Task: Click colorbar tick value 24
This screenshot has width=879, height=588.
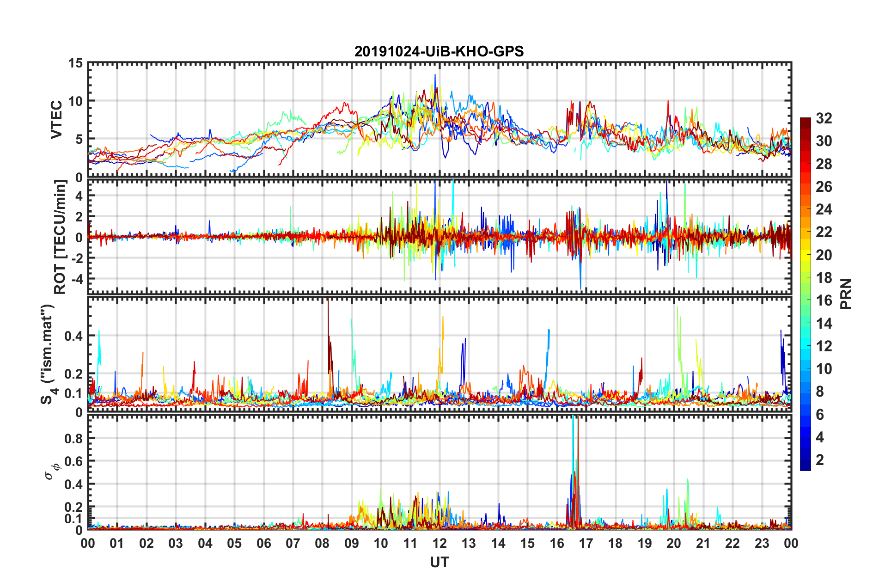Action: point(824,209)
